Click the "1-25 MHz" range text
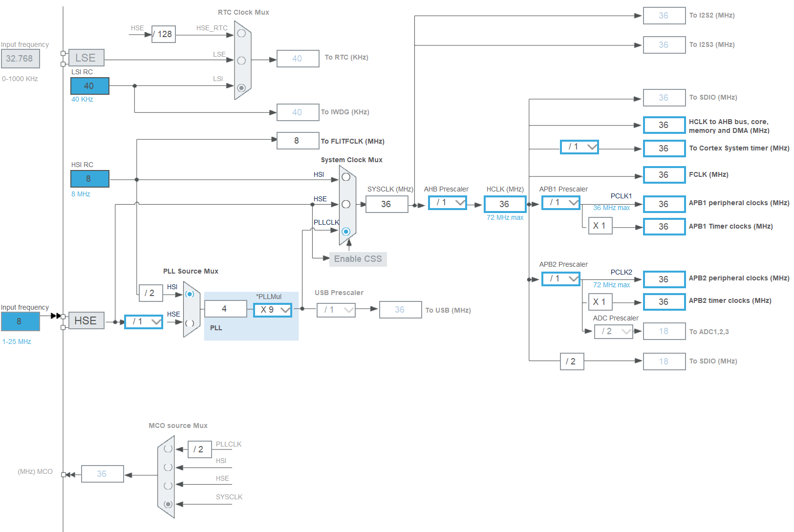Viewport: 794px width, 532px height. pos(17,341)
